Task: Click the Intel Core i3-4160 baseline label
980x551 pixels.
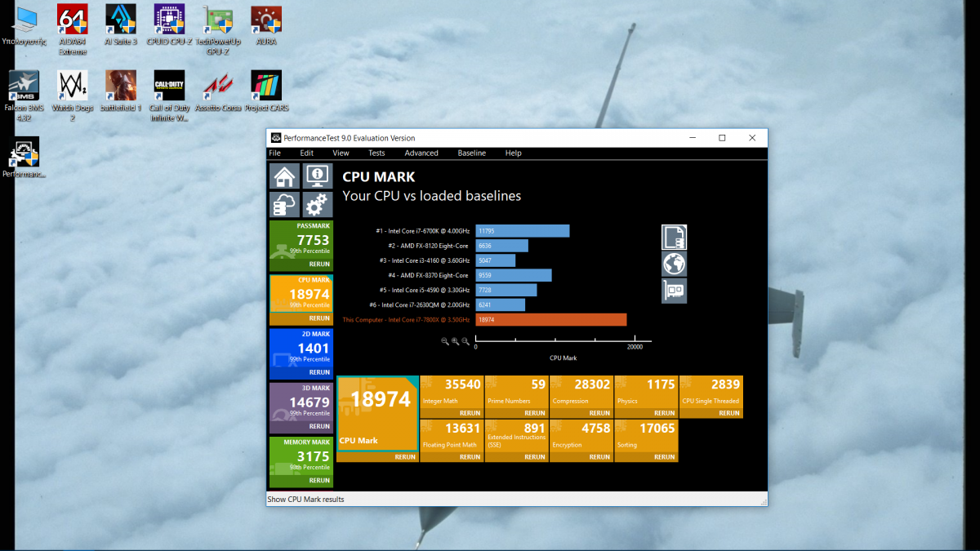Action: [x=424, y=260]
